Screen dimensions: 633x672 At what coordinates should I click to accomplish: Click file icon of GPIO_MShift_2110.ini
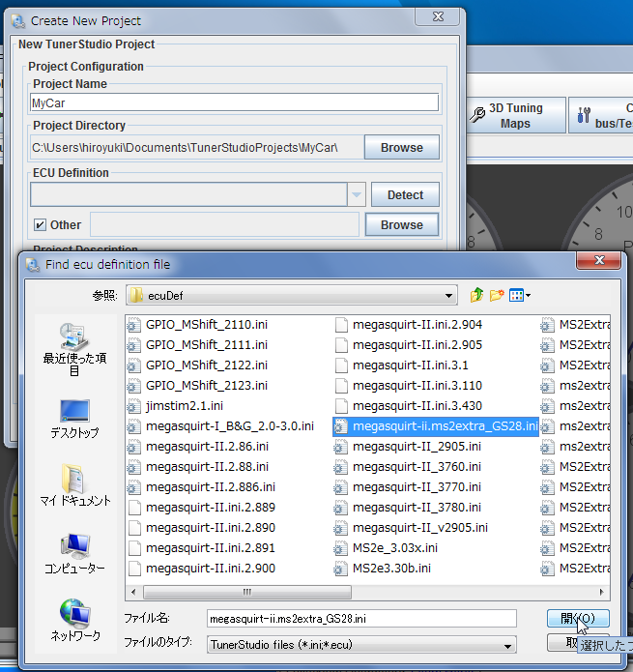point(134,325)
